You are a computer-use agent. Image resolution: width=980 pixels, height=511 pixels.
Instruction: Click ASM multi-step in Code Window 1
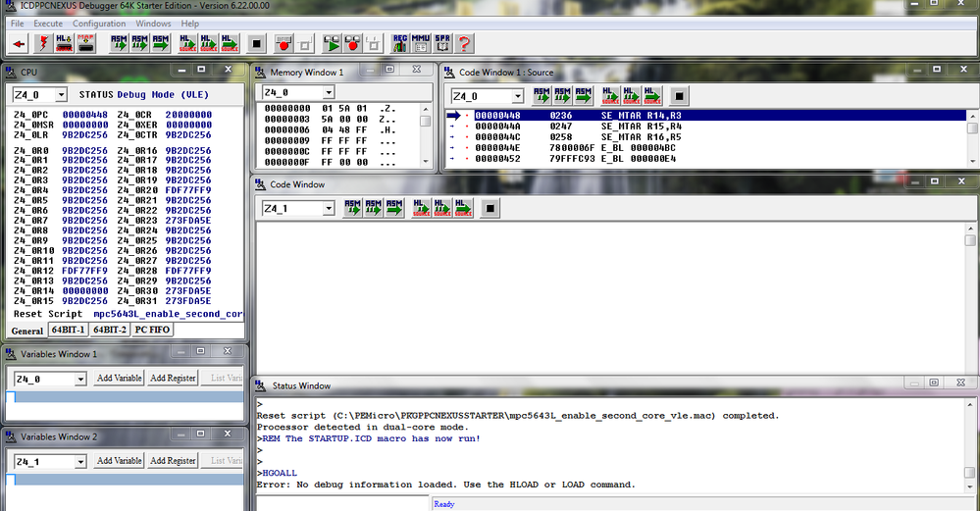562,95
